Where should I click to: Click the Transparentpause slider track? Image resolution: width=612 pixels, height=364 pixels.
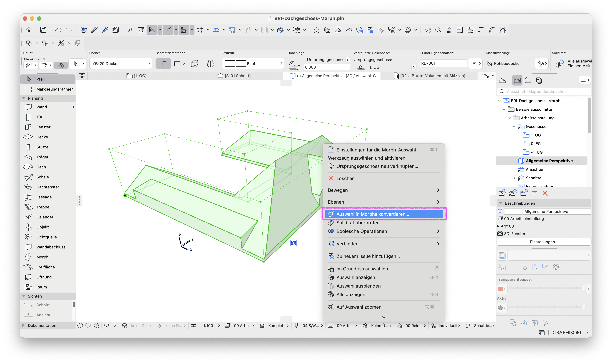click(x=547, y=288)
